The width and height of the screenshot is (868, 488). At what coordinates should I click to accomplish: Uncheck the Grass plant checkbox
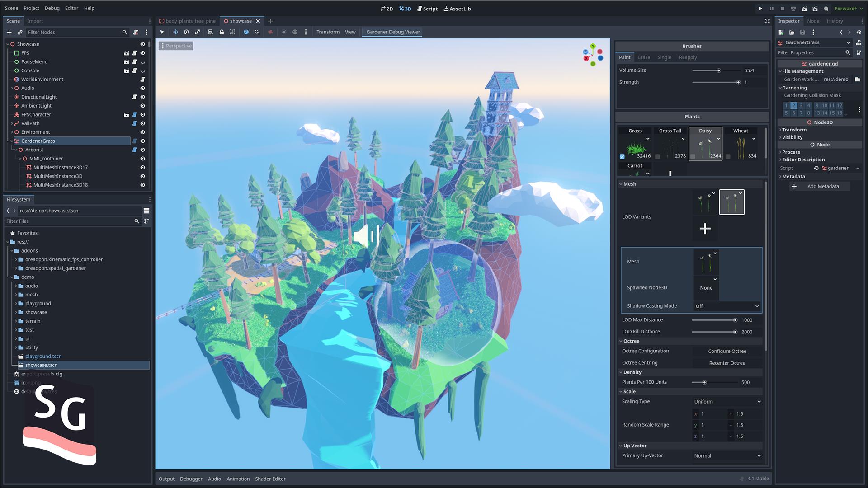(622, 156)
